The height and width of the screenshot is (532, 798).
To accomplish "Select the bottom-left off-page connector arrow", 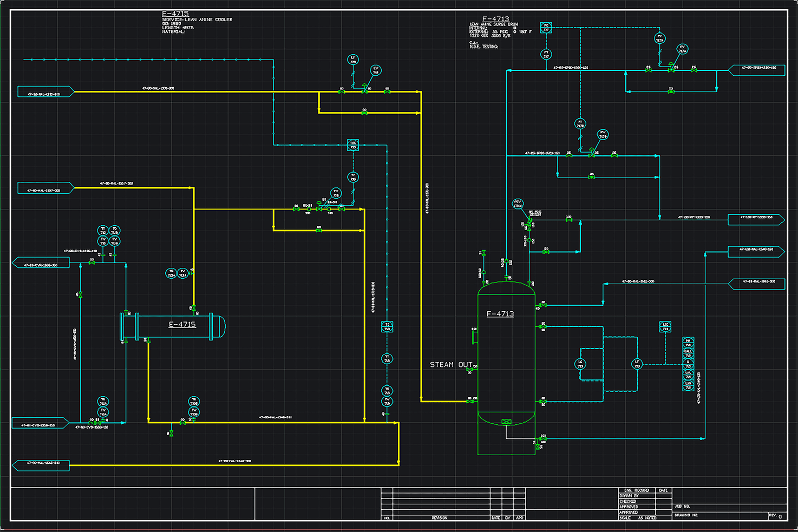I will (x=41, y=465).
